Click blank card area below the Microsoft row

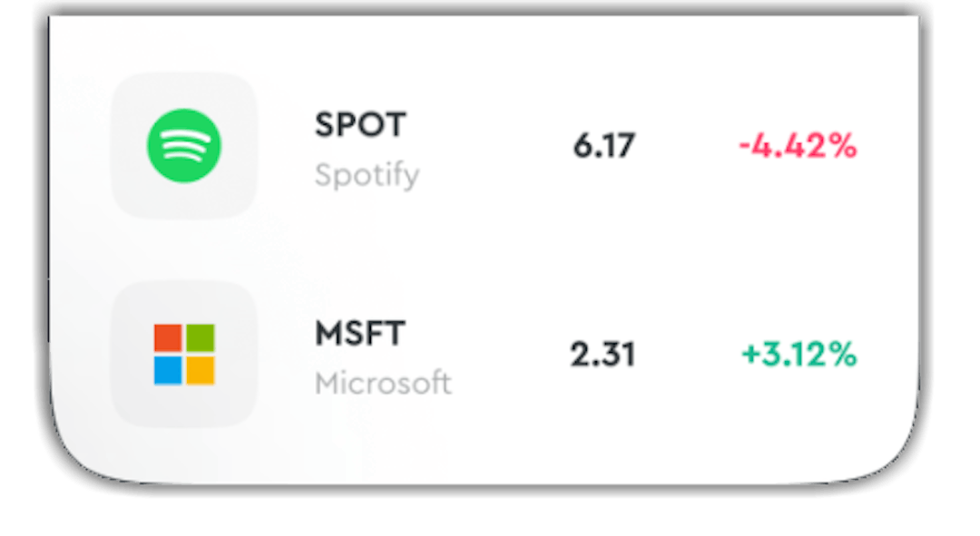point(485,454)
